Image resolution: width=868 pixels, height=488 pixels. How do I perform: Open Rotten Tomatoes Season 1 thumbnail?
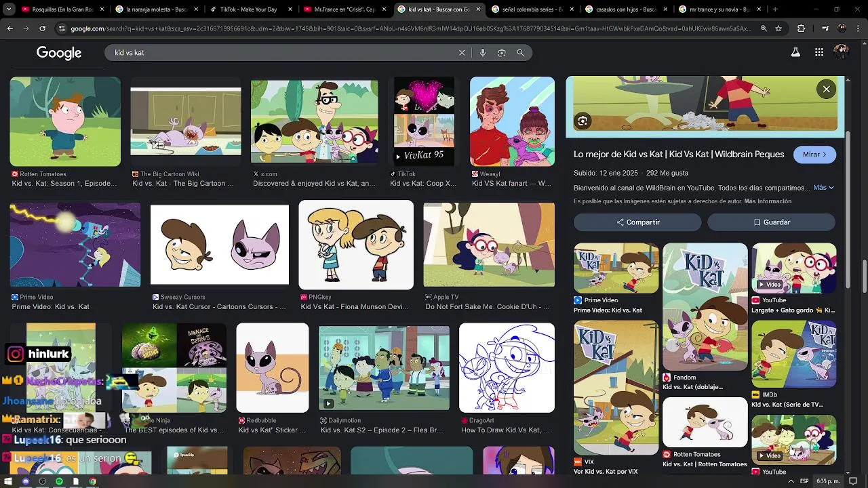(65, 121)
